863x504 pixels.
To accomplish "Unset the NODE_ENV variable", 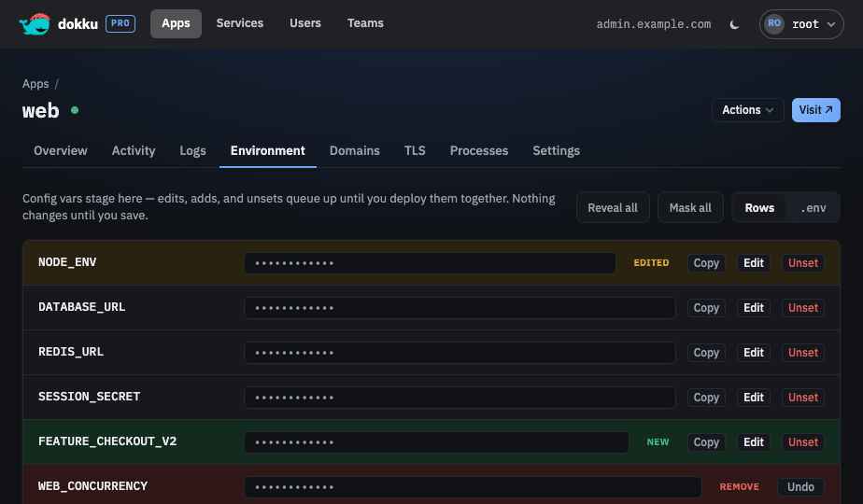I will 803,263.
